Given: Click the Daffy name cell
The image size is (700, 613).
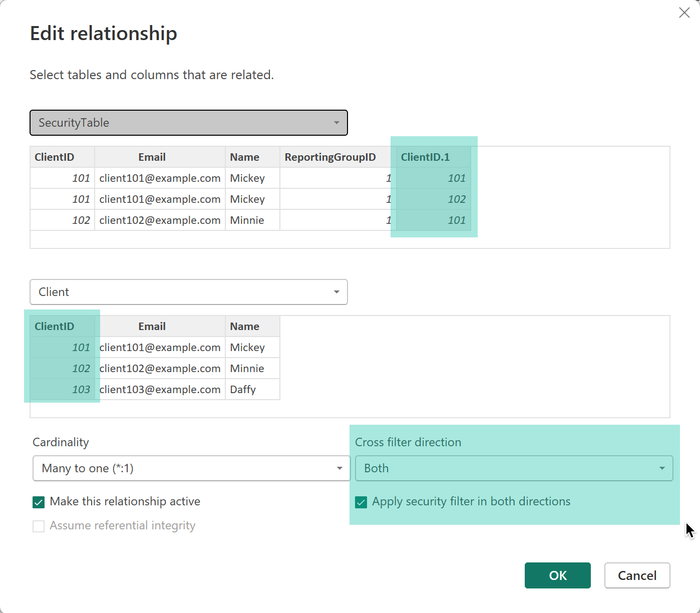Looking at the screenshot, I should pyautogui.click(x=252, y=389).
